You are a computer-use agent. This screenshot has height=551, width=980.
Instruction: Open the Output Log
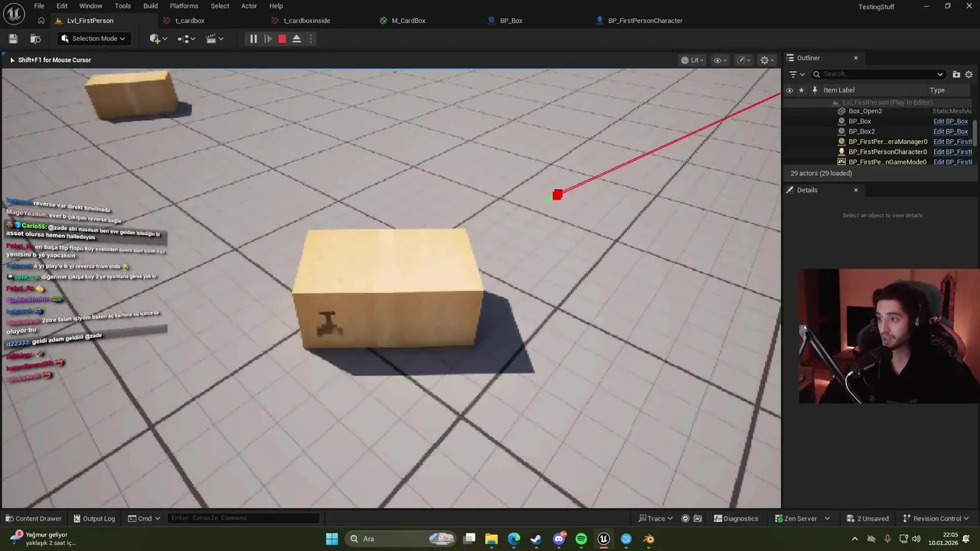[93, 518]
